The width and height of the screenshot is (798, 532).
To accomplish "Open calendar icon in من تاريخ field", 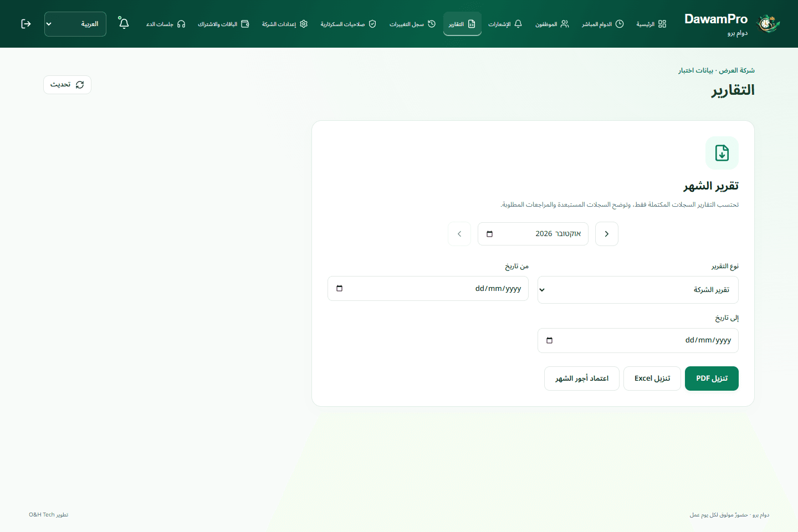I will (x=340, y=288).
